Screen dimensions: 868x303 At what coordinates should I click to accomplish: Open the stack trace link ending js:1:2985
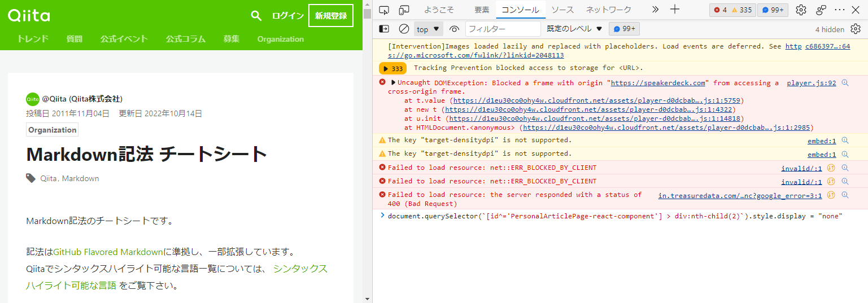[666, 128]
